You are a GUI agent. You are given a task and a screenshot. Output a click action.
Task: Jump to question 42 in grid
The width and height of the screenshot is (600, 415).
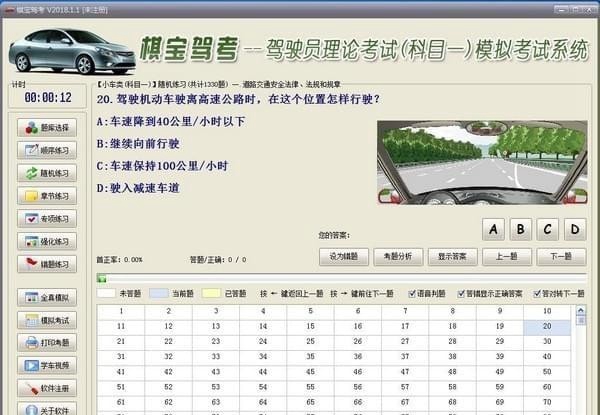coord(168,372)
